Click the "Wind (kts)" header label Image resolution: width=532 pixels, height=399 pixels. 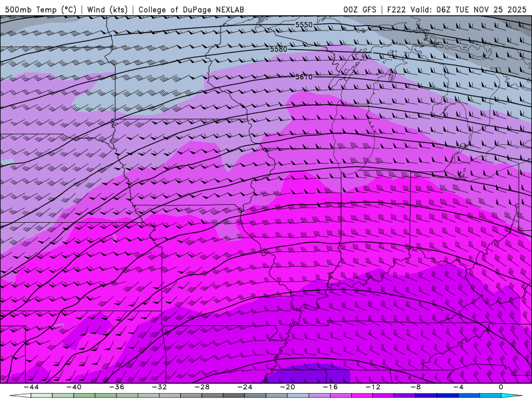107,9
